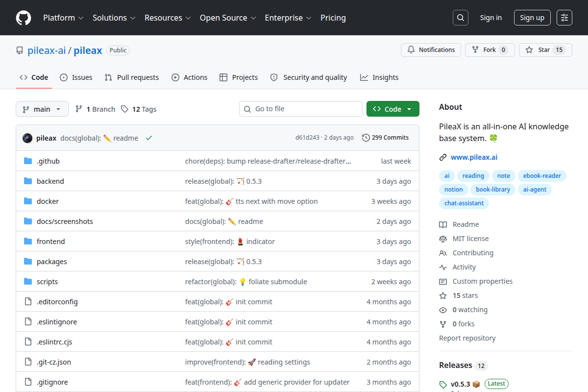Click the pileax author avatar
The image size is (588, 392).
click(27, 138)
